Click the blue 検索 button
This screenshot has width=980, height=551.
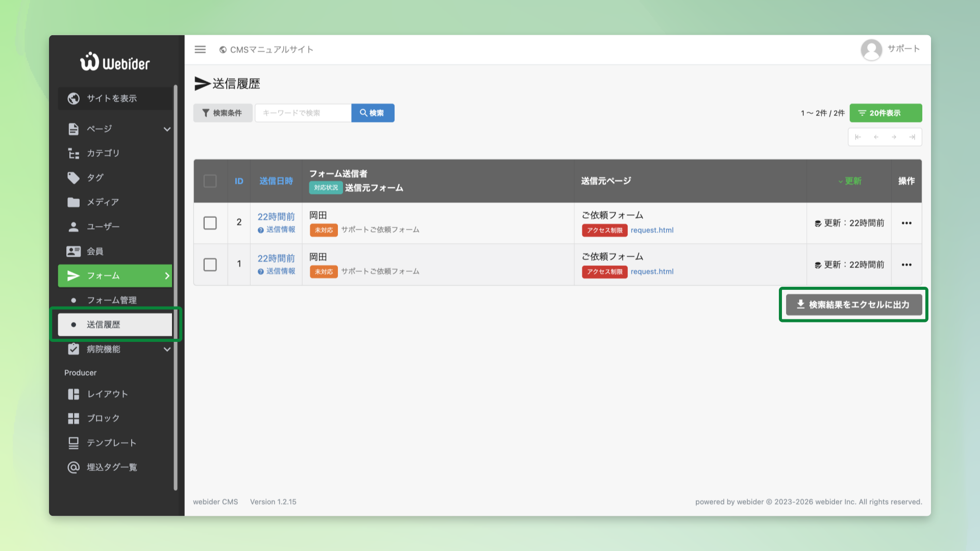373,113
